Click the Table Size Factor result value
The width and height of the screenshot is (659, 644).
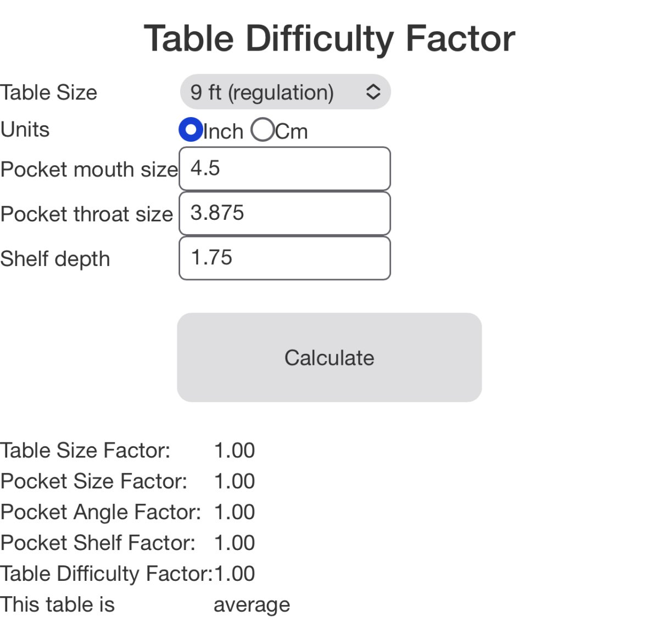(234, 451)
